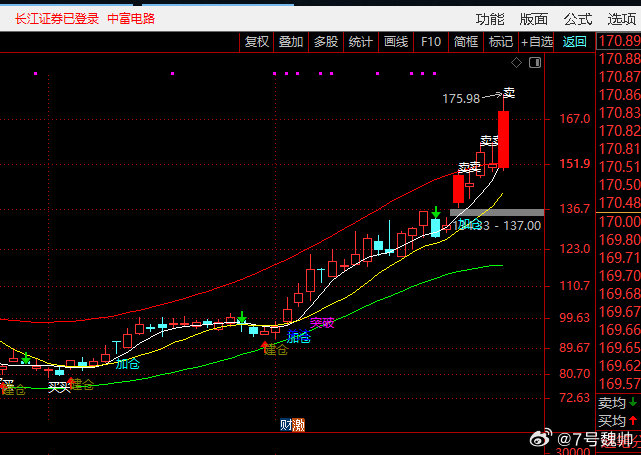The width and height of the screenshot is (641, 455).
Task: Click the topmost 卖 signal label
Action: click(x=509, y=93)
